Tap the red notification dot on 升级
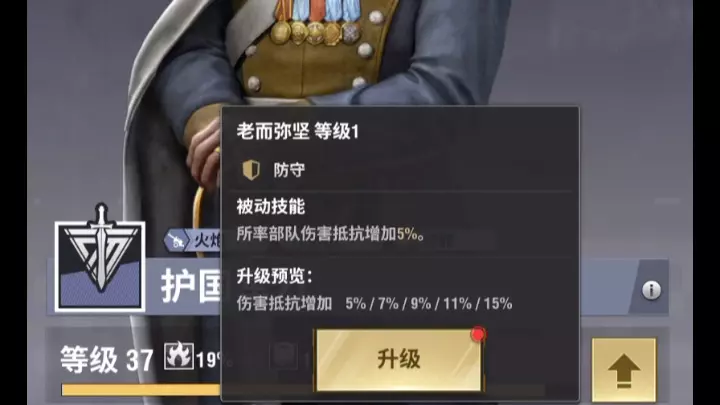720x405 pixels. (x=478, y=334)
